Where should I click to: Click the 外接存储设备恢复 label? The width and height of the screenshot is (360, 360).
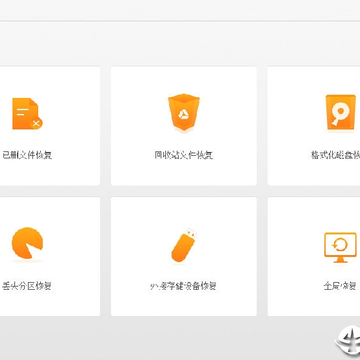(x=183, y=286)
